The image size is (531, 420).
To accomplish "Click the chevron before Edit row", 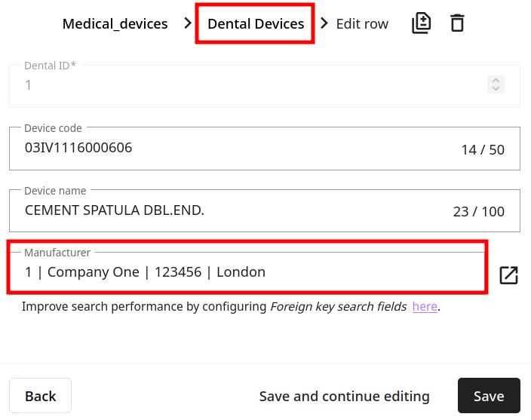I will click(325, 23).
